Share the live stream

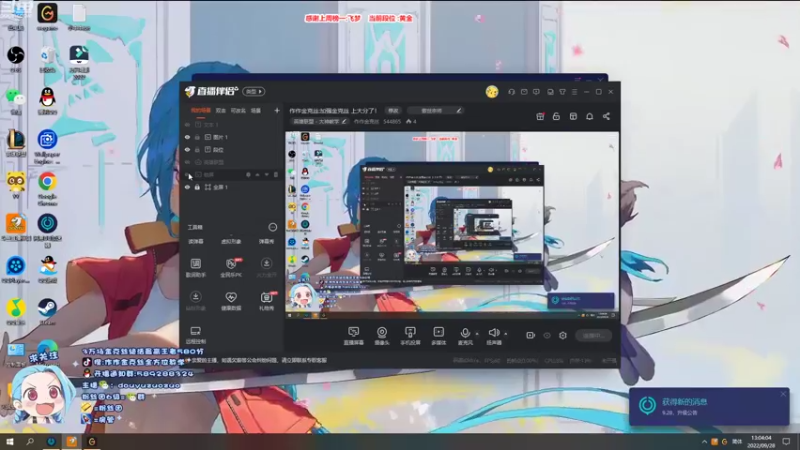[x=606, y=116]
